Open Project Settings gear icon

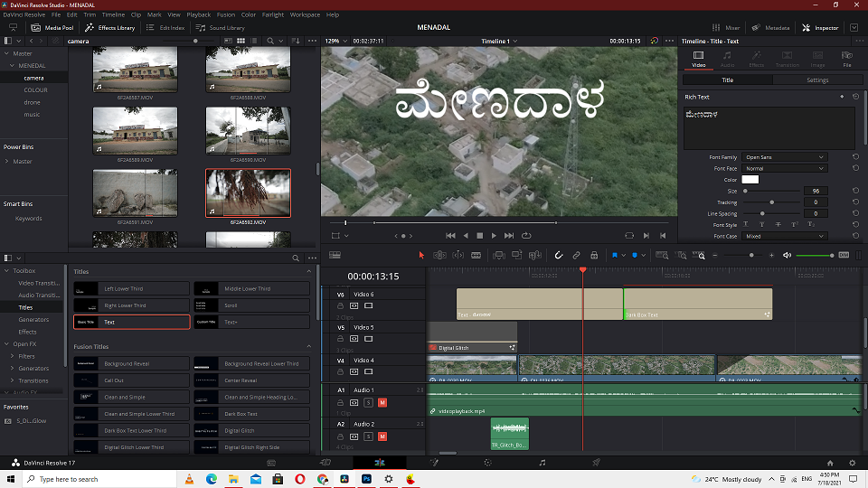point(853,463)
